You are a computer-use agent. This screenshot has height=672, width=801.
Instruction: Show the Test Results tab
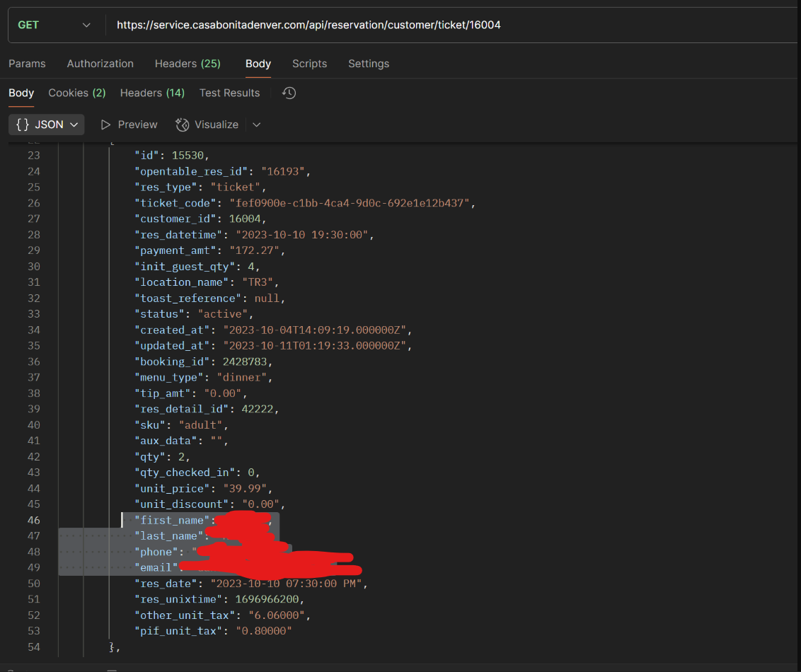click(229, 93)
